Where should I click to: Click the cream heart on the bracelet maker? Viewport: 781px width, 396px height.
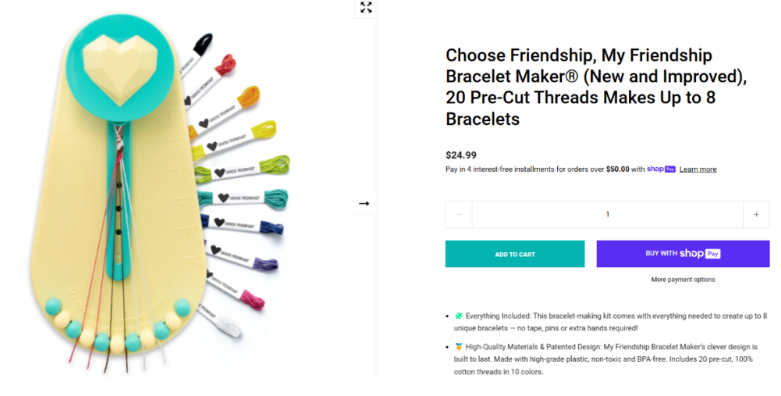120,67
